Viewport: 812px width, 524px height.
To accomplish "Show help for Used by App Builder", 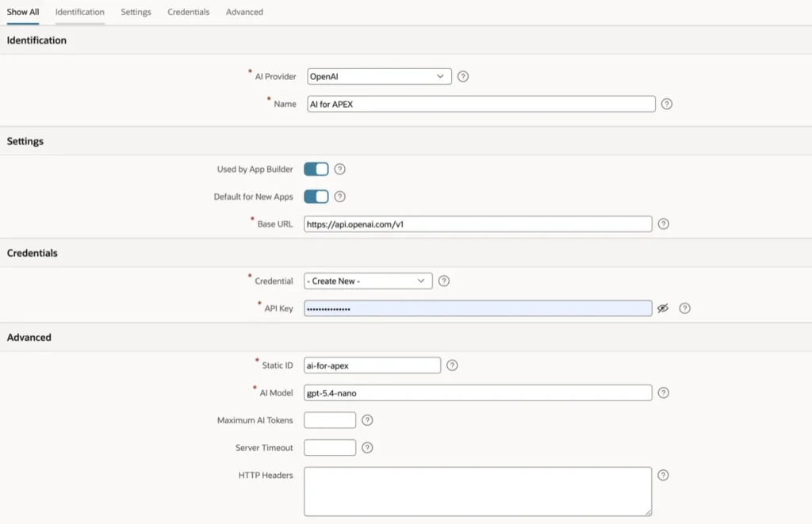I will (x=339, y=170).
